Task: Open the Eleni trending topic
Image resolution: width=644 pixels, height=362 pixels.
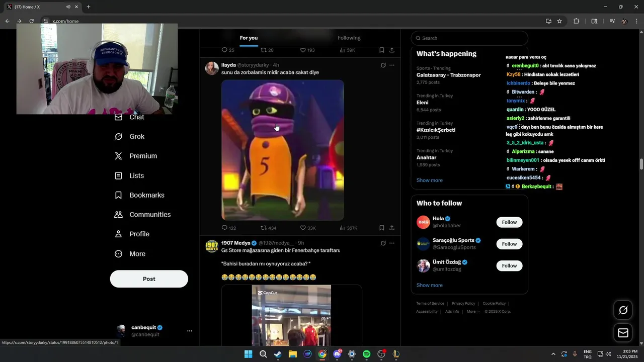Action: 423,103
